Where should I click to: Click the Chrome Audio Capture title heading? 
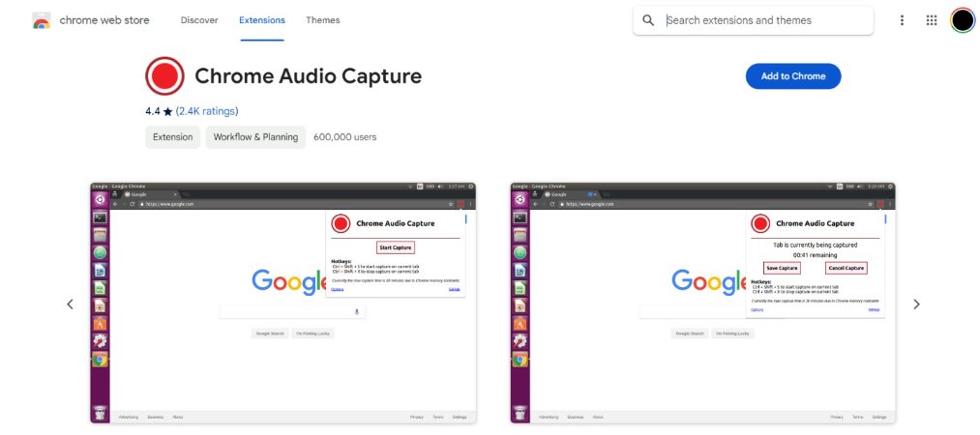[x=308, y=76]
